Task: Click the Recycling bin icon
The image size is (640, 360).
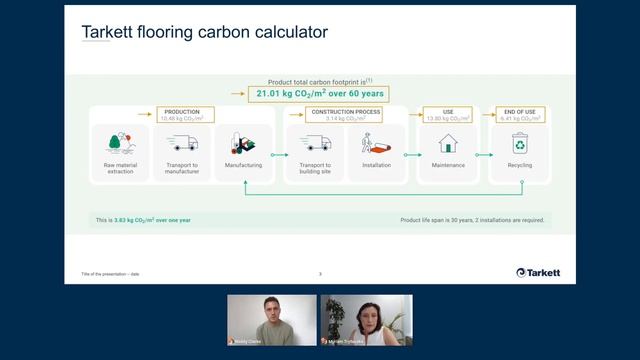Action: click(520, 143)
